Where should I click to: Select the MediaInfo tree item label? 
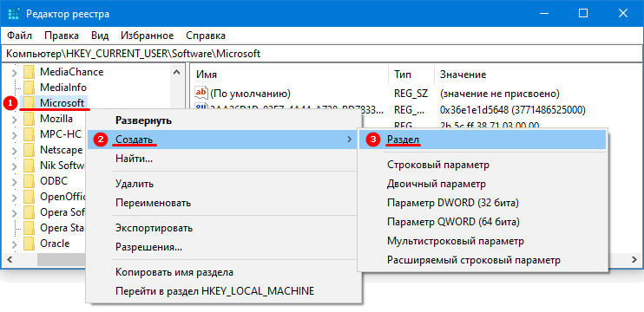point(63,88)
